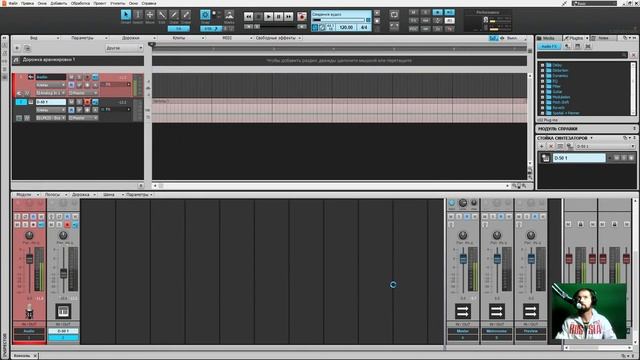Viewport: 640px width, 360px height.
Task: Open the Audio track Master output dropdown
Action: pos(83,93)
